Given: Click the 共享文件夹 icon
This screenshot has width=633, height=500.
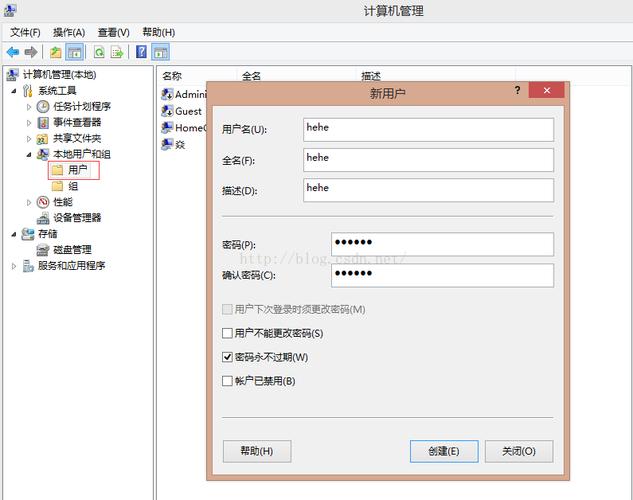Looking at the screenshot, I should click(42, 139).
